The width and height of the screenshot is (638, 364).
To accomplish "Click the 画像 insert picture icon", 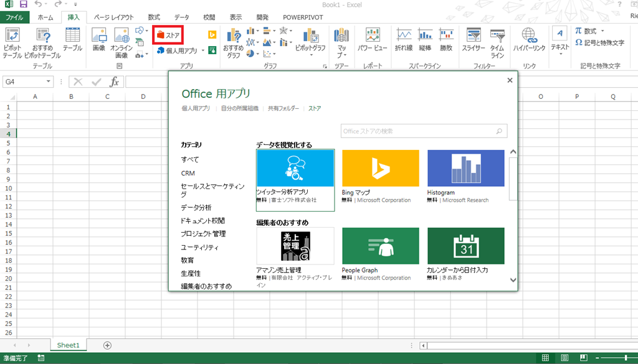I will [x=99, y=39].
